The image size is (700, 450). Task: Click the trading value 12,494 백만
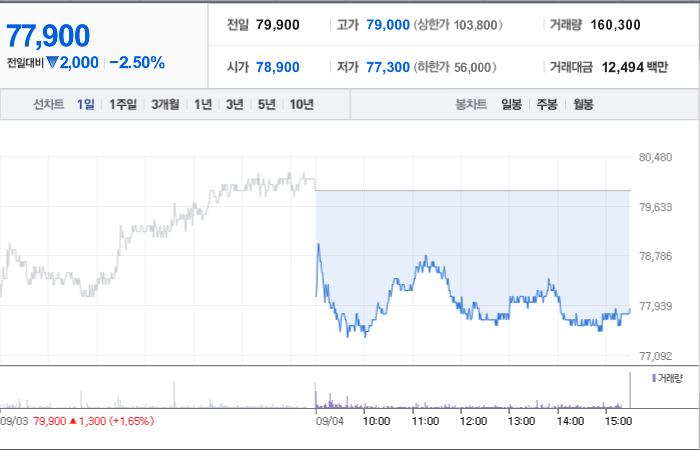[634, 67]
